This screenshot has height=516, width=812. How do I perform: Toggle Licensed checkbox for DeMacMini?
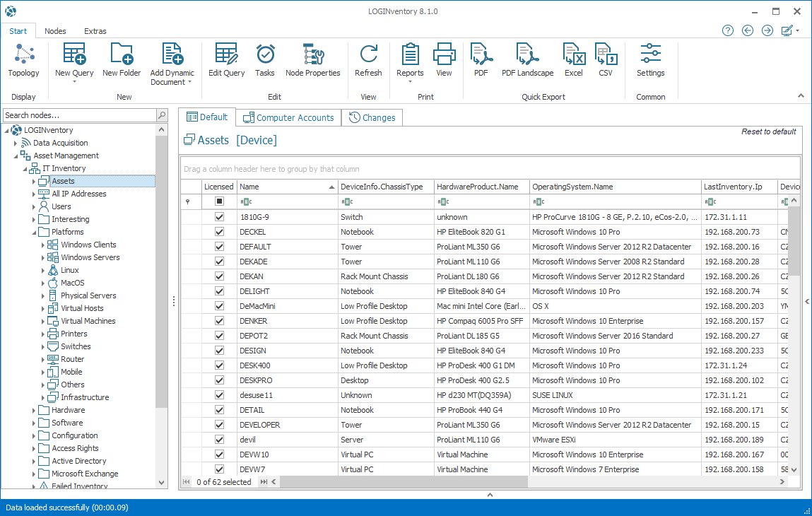(x=220, y=305)
